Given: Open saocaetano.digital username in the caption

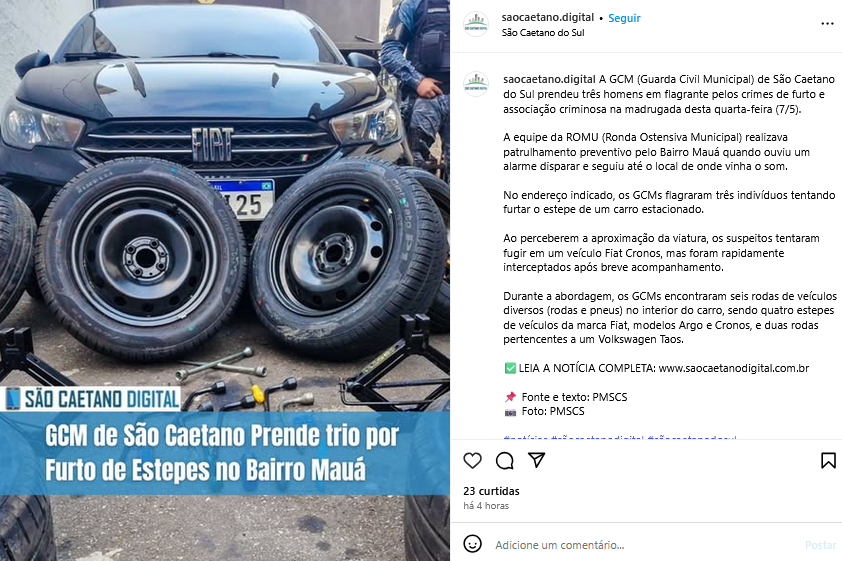Looking at the screenshot, I should pos(549,79).
